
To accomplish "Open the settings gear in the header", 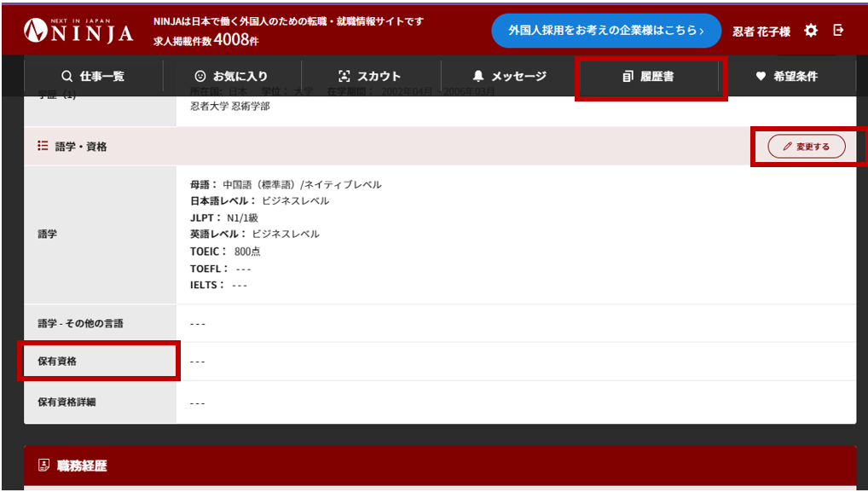I will tap(809, 29).
